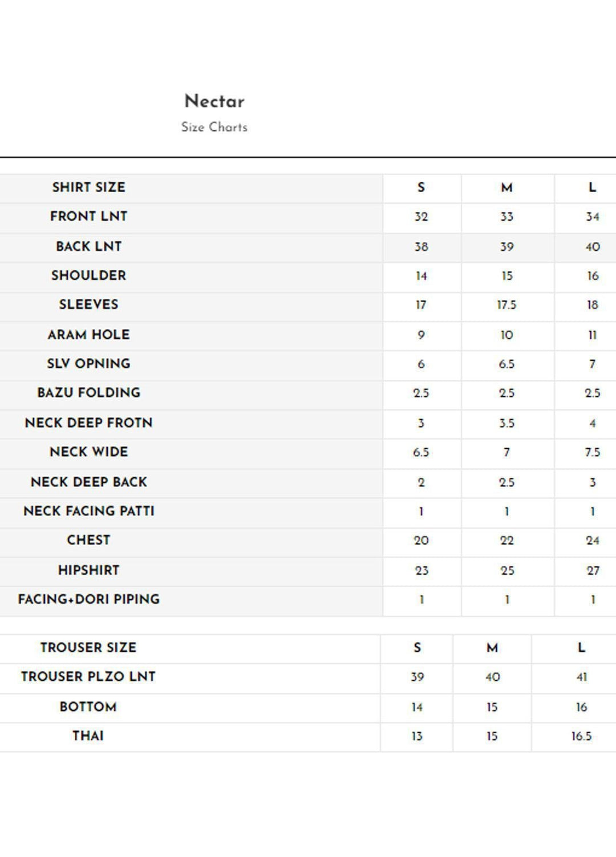Click the SHOULDER row label

coord(88,275)
